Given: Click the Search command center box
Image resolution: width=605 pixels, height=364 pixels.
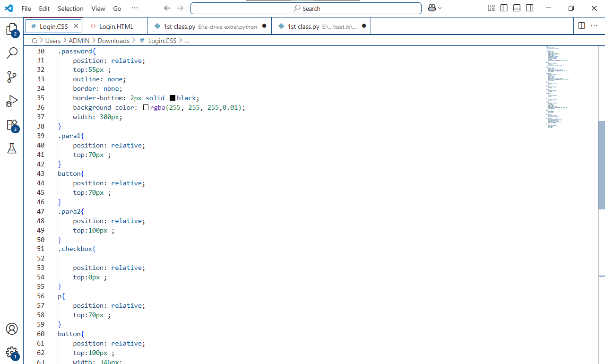Looking at the screenshot, I should point(306,9).
